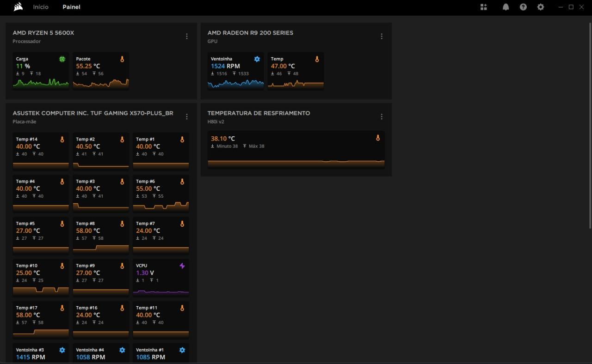Open AMD Ryzen 5 5600X options menu
This screenshot has height=364, width=592.
[x=187, y=36]
